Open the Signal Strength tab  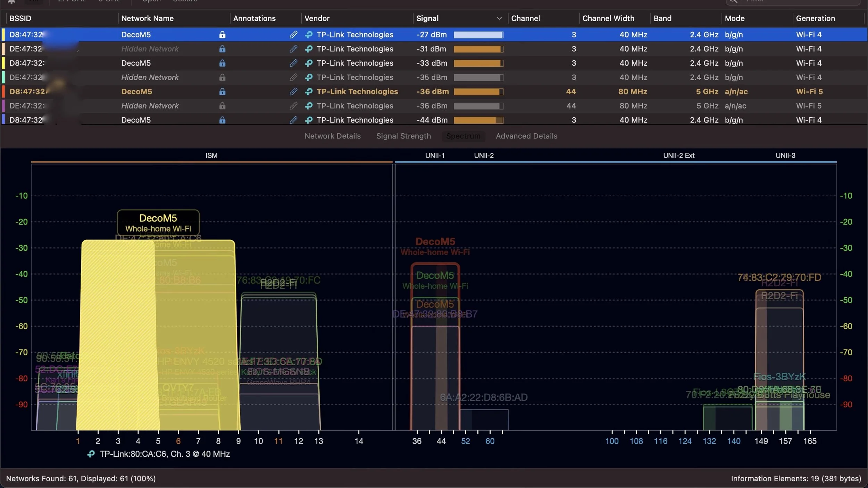[403, 136]
